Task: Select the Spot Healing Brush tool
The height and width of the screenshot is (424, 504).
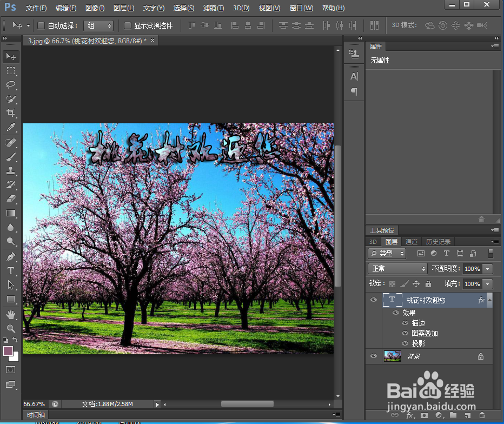Action: click(x=11, y=143)
